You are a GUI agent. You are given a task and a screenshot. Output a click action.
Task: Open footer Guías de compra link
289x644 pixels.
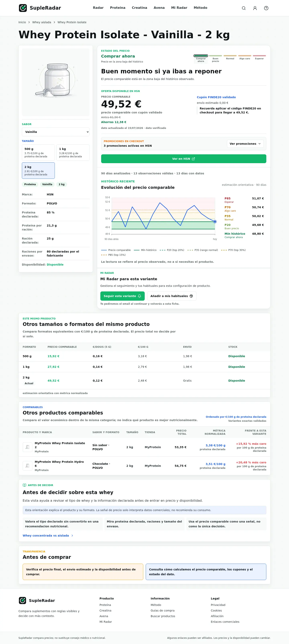point(162,611)
